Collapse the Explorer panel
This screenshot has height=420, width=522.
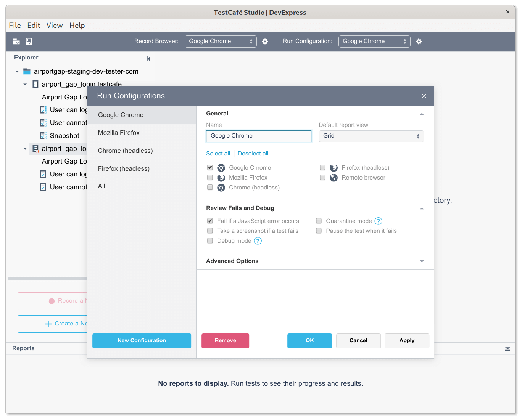pos(148,59)
